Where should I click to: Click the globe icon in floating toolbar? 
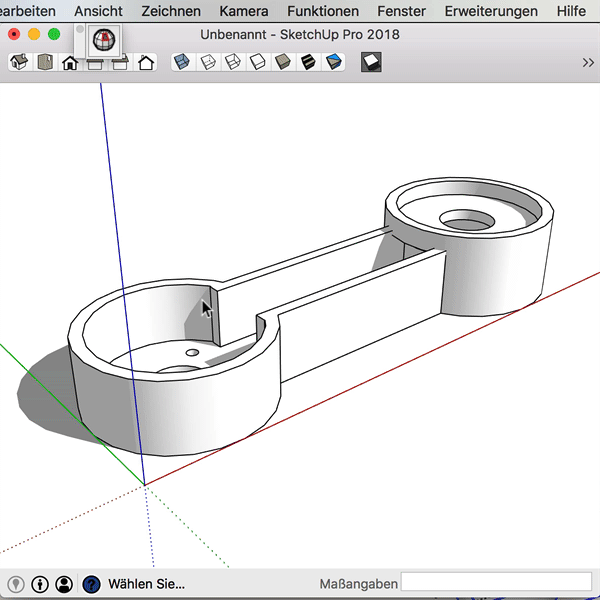tap(103, 41)
